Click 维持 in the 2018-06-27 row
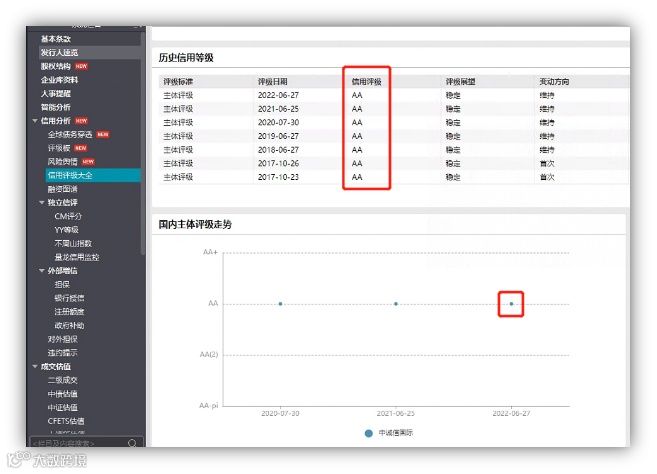This screenshot has height=474, width=657. click(x=547, y=150)
